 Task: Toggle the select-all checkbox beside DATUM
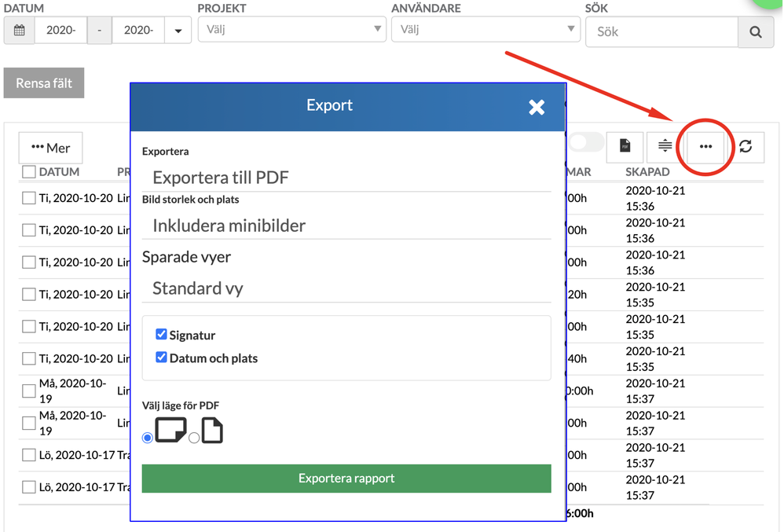[29, 171]
